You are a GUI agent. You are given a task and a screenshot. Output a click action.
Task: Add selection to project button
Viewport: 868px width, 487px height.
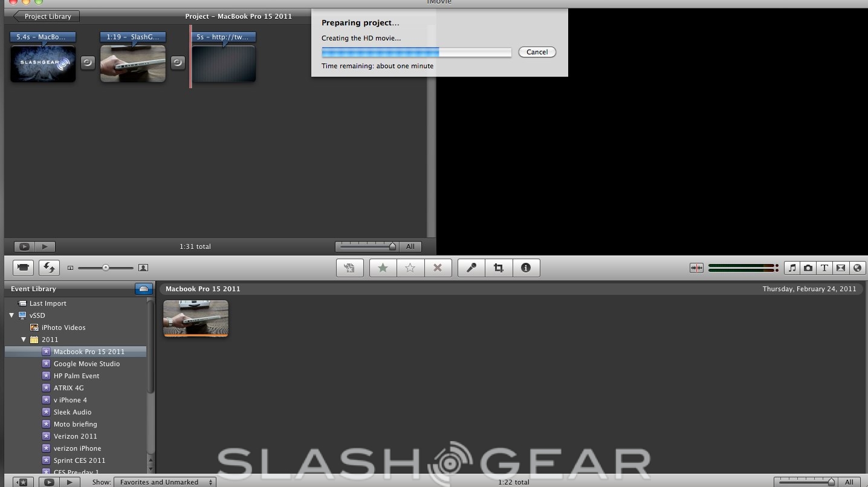(x=349, y=268)
